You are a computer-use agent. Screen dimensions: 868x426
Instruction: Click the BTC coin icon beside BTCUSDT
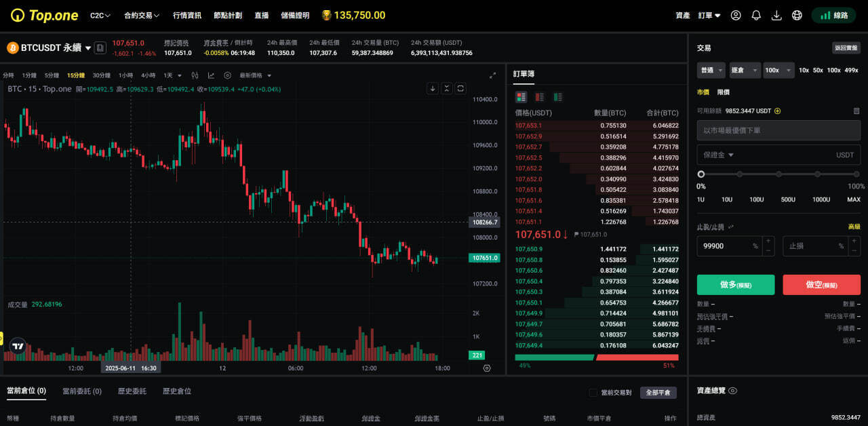[12, 47]
